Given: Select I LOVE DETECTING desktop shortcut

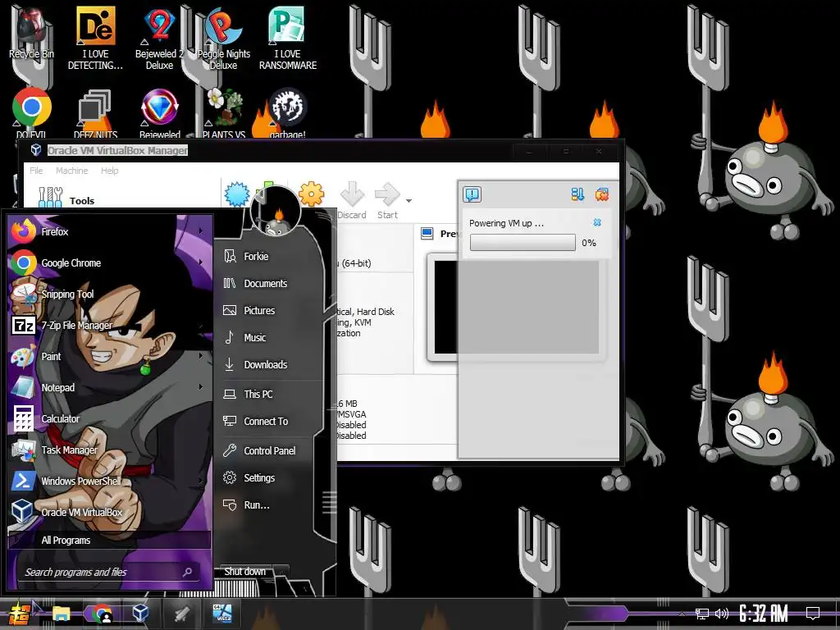Looking at the screenshot, I should tap(95, 39).
